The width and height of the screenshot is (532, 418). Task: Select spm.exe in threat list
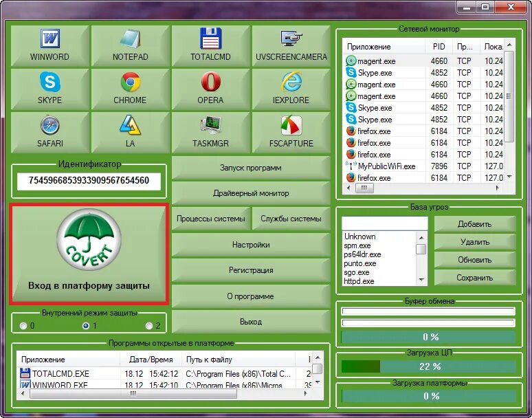pyautogui.click(x=357, y=245)
